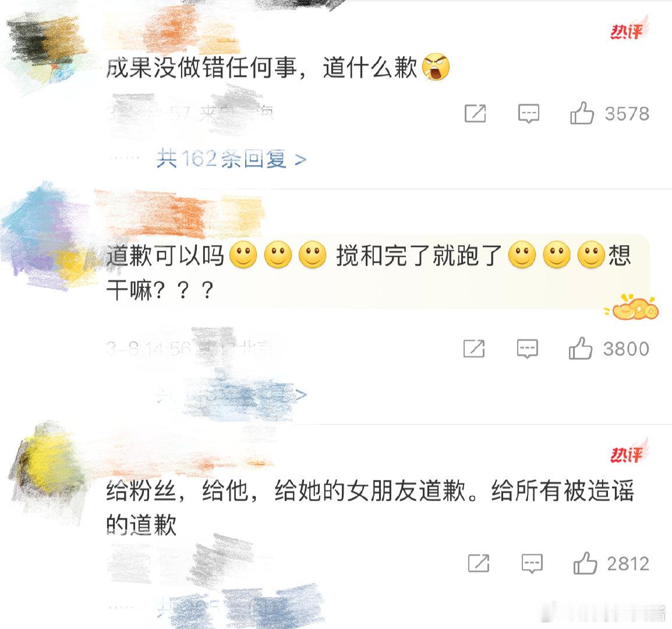The width and height of the screenshot is (672, 629).
Task: Expand the blurred replies link under second comment
Action: [231, 394]
